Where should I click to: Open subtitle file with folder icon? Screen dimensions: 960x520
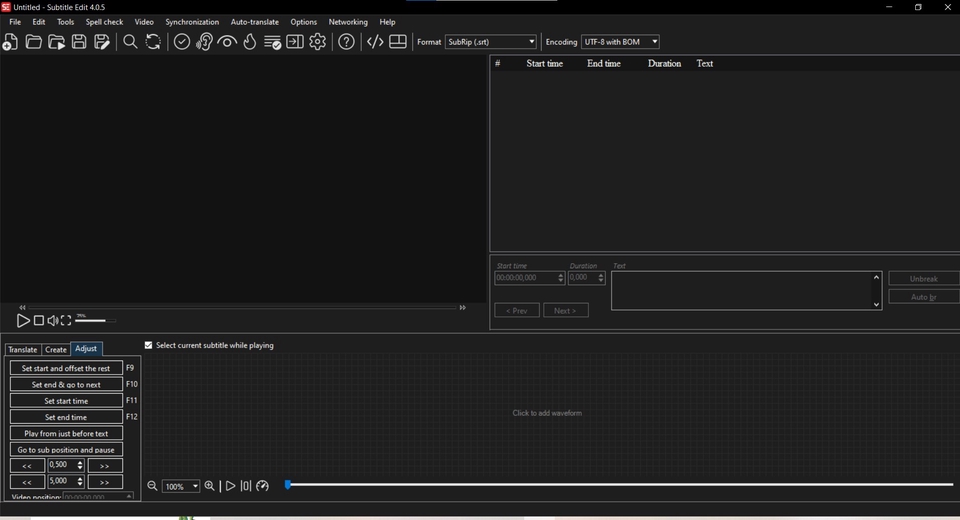(34, 42)
